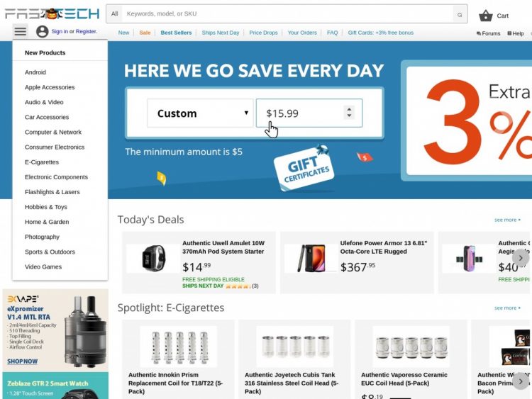Click the Sign in link

pyautogui.click(x=60, y=31)
